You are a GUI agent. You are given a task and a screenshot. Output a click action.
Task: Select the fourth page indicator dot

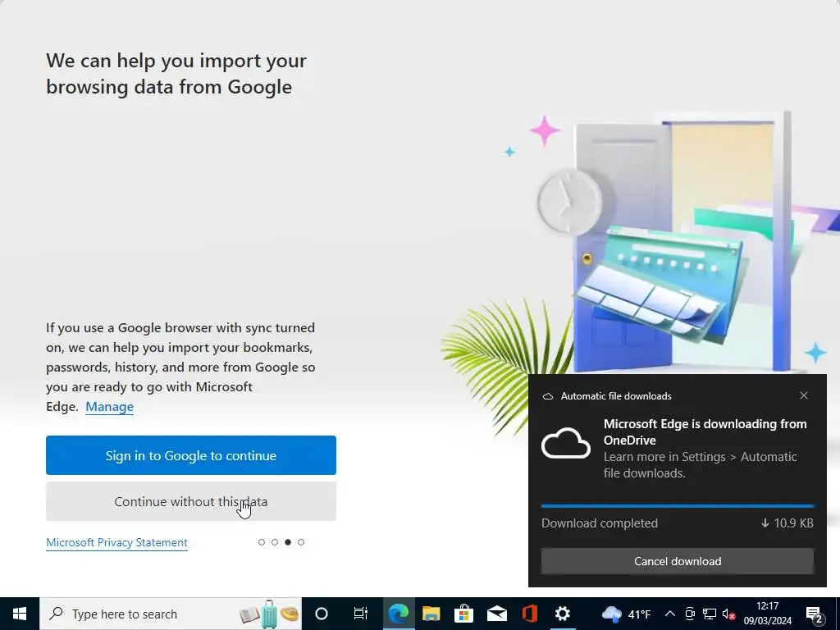click(x=301, y=542)
